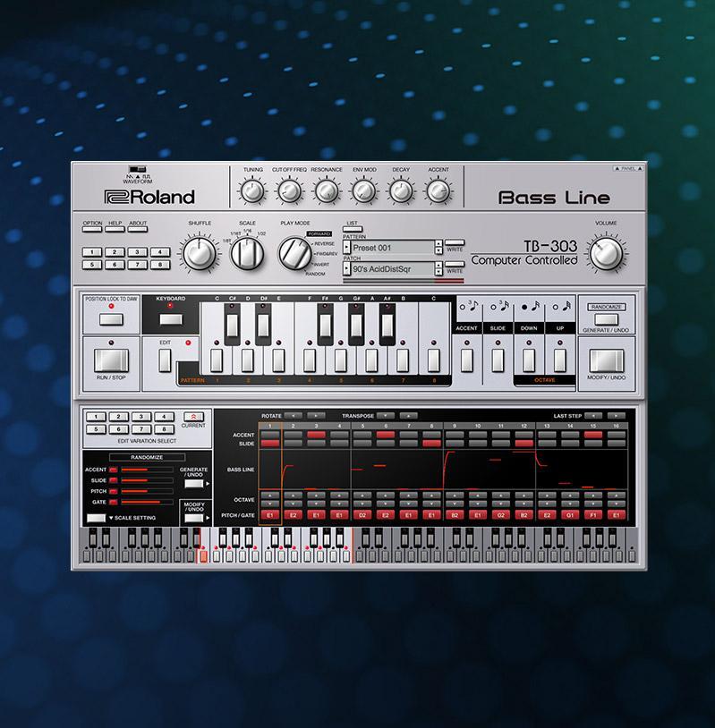Viewport: 715px width, 728px height.
Task: Click the A# black key button
Action: [x=387, y=325]
